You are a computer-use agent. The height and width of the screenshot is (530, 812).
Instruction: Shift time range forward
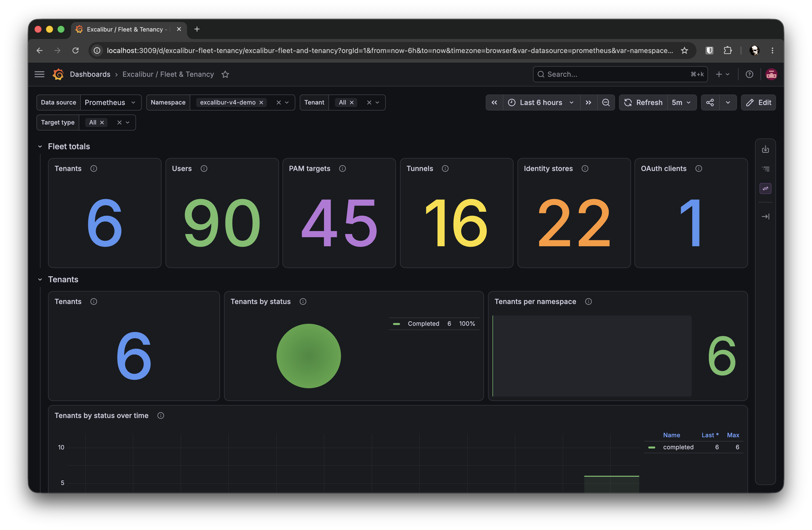tap(588, 102)
